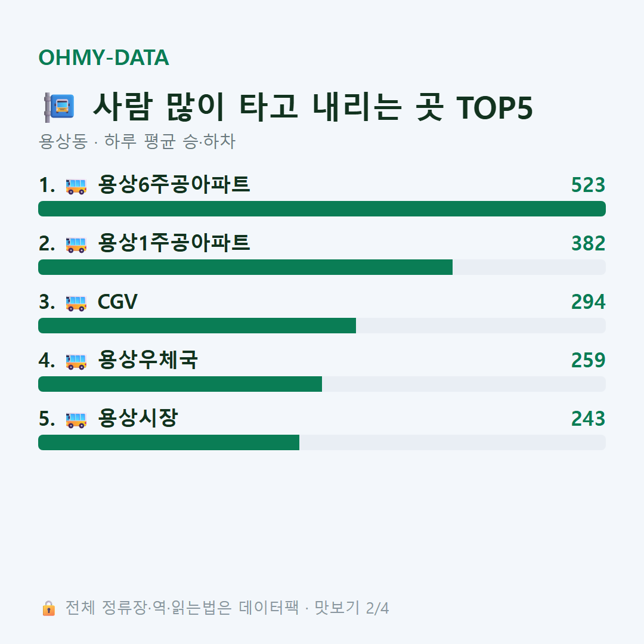Click the 259 ridership value
The height and width of the screenshot is (644, 644).
588,360
